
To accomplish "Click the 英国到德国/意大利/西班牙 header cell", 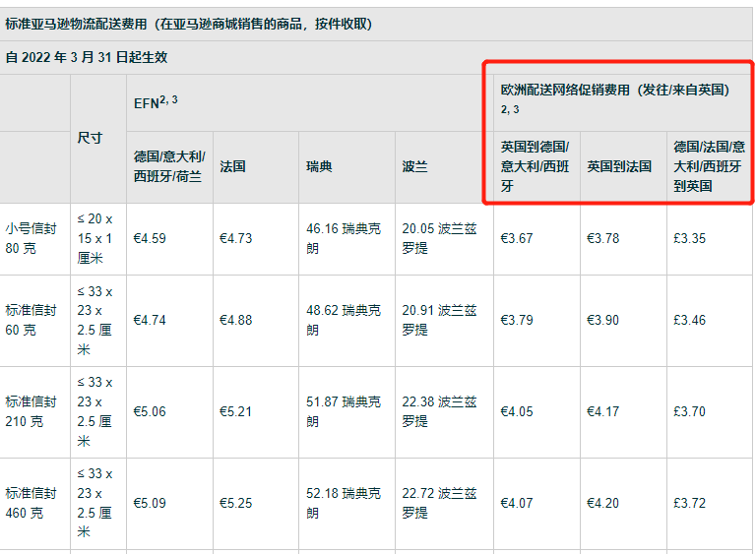I will 535,166.
